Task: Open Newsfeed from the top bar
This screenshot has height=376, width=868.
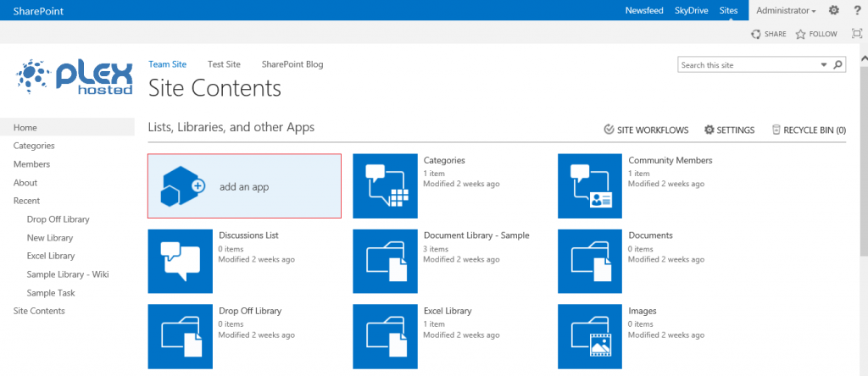Action: [x=644, y=10]
